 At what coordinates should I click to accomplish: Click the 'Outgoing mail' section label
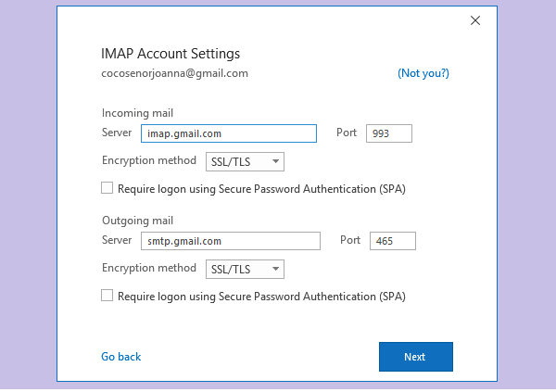coord(137,221)
